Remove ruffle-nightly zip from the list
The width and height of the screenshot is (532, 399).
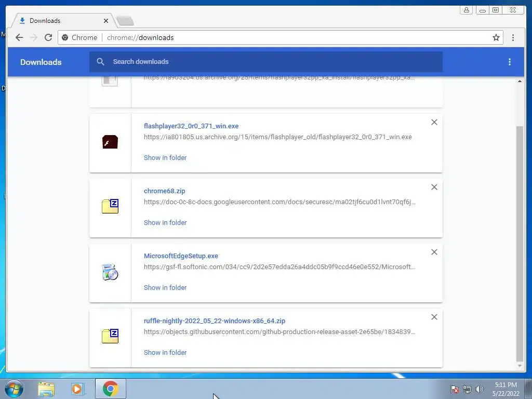click(x=434, y=317)
